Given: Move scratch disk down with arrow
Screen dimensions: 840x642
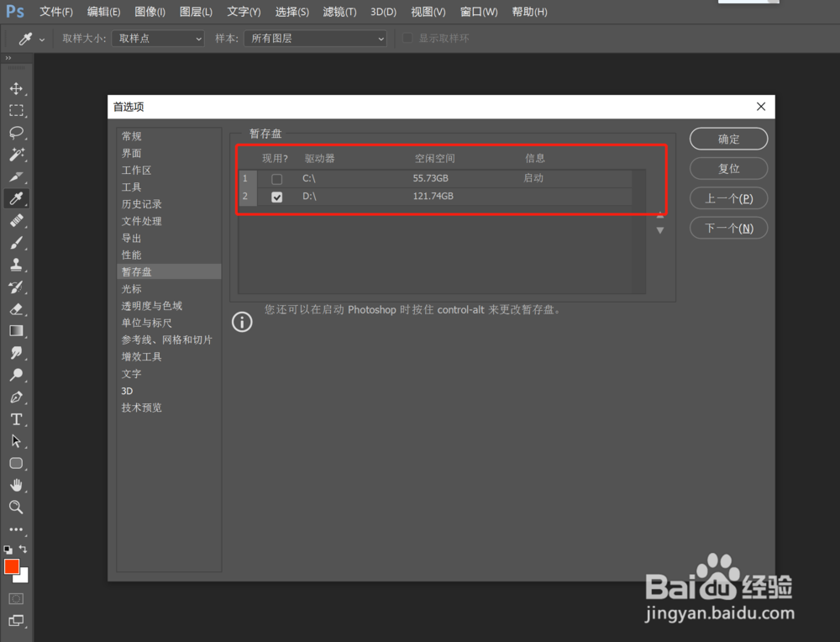Looking at the screenshot, I should 660,230.
